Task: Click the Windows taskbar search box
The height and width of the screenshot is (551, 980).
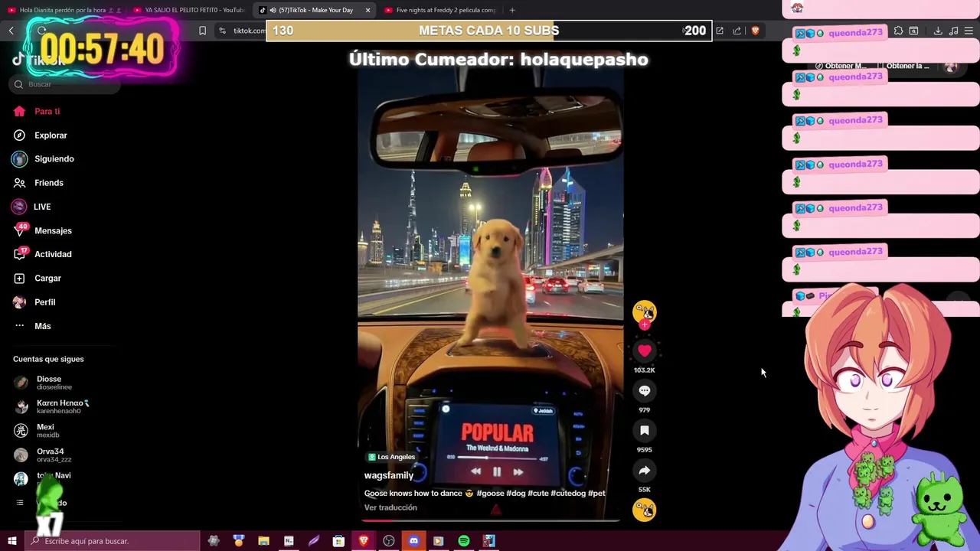Action: coord(111,541)
